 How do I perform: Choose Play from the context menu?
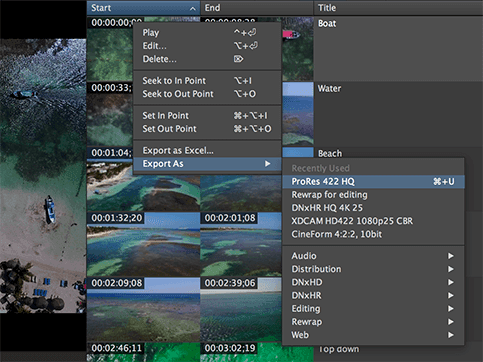(x=207, y=33)
